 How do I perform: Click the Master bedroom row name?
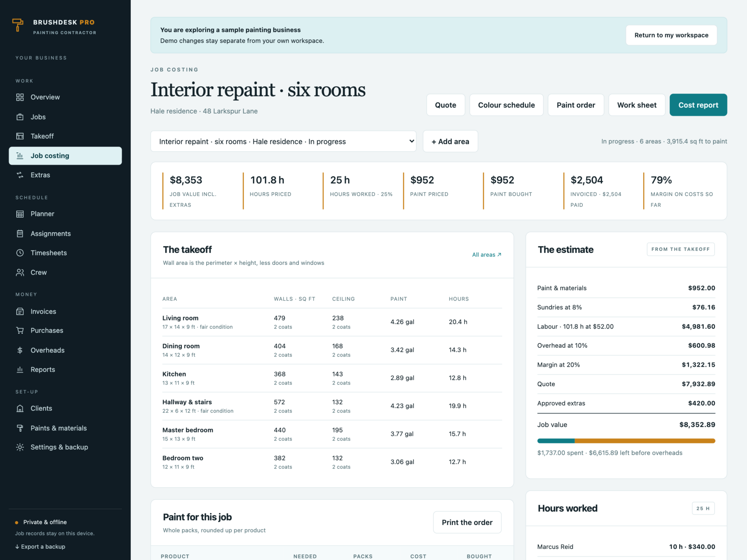click(x=188, y=430)
